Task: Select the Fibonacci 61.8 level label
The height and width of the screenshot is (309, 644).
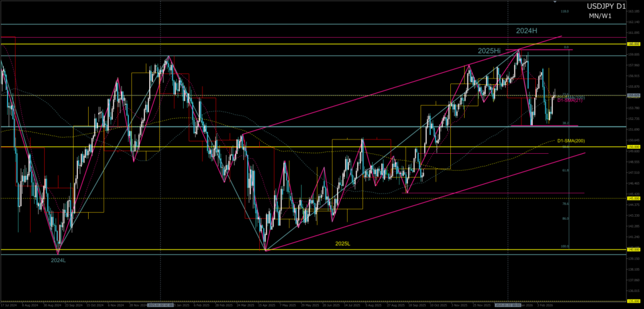Action: coord(565,170)
